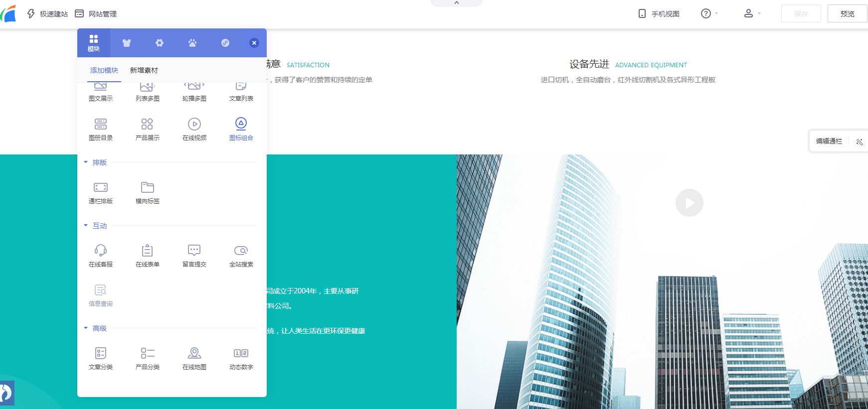Image resolution: width=868 pixels, height=409 pixels.
Task: Add the 留言提交 message module
Action: pyautogui.click(x=194, y=256)
